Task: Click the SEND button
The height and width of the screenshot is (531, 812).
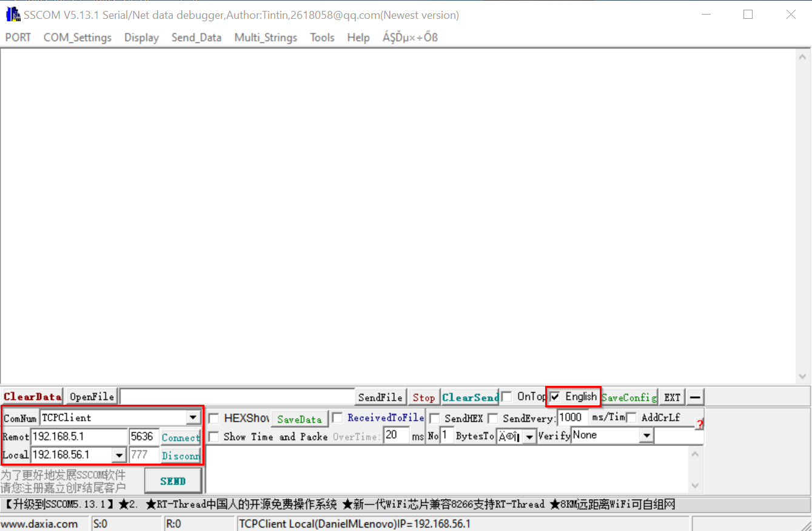Action: (x=173, y=481)
